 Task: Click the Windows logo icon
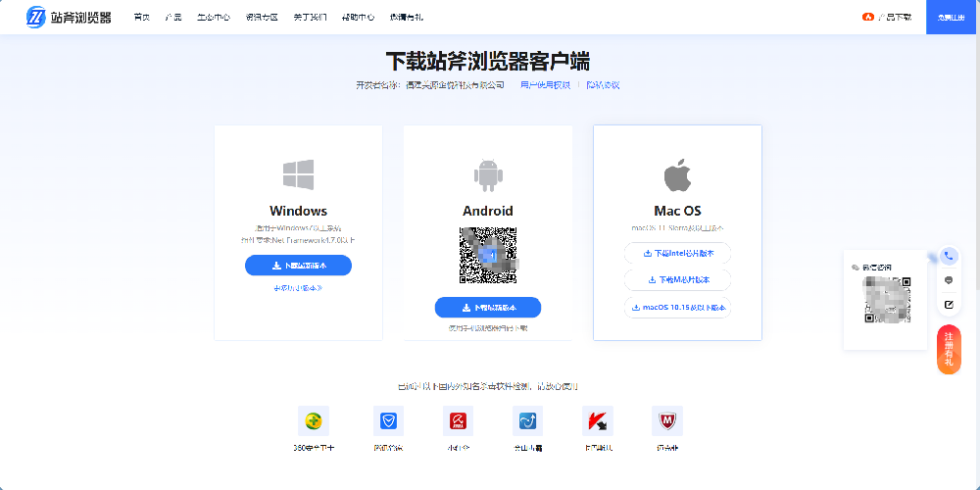tap(298, 174)
